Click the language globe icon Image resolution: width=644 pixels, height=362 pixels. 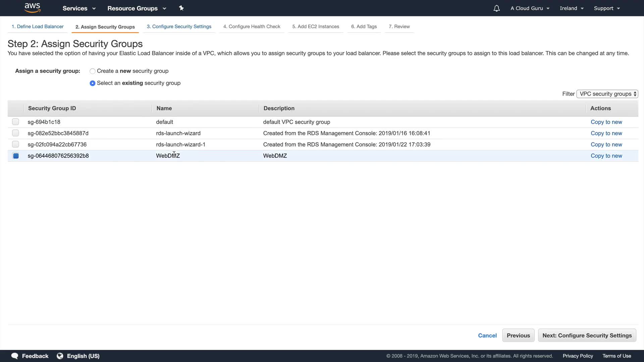coord(60,356)
